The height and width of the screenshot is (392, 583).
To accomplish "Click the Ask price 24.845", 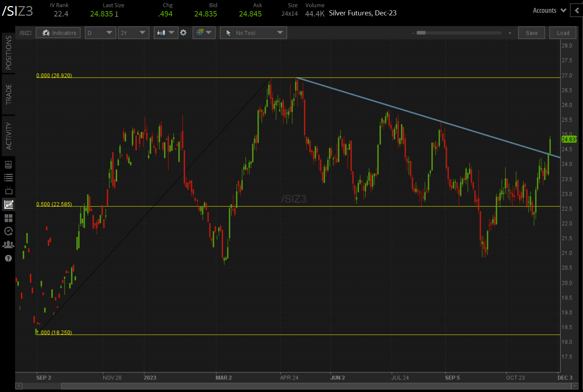I will [x=250, y=14].
